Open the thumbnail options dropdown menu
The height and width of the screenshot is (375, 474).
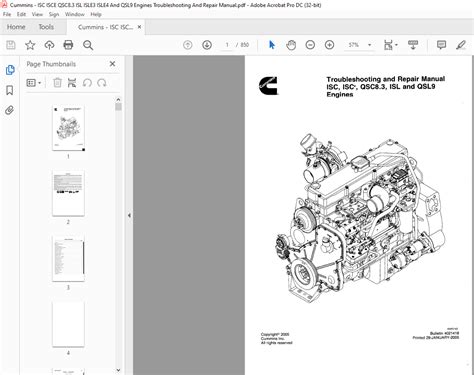[x=34, y=83]
